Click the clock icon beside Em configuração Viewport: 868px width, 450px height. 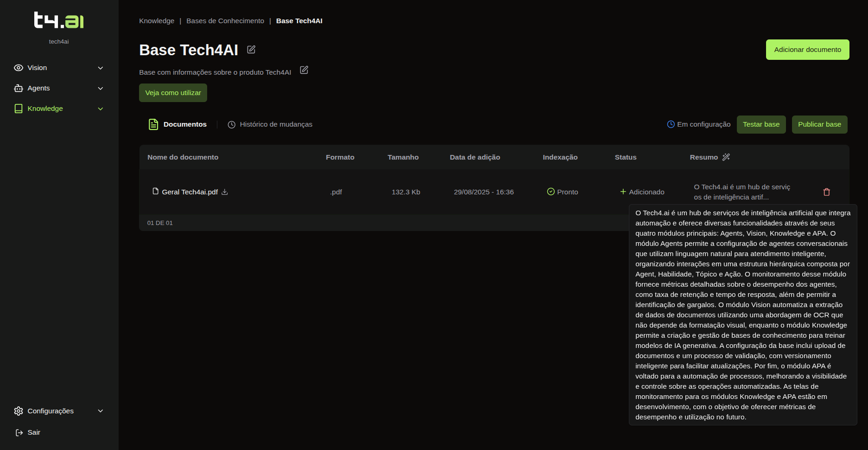click(671, 124)
